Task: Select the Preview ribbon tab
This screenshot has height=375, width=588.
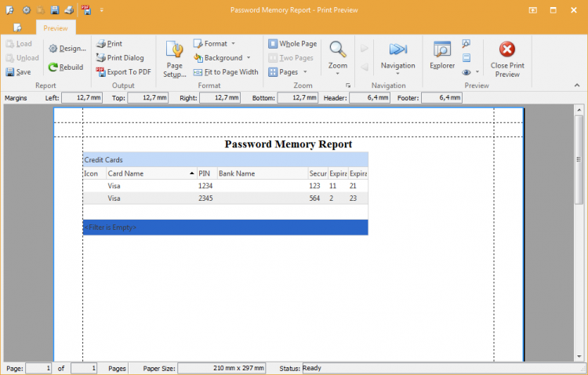Action: click(x=55, y=27)
